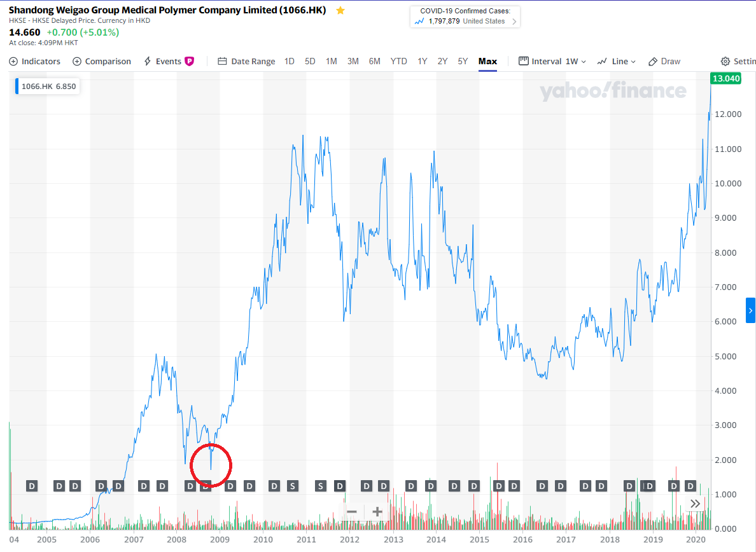Select the Max range tab
The image size is (756, 552).
point(487,61)
